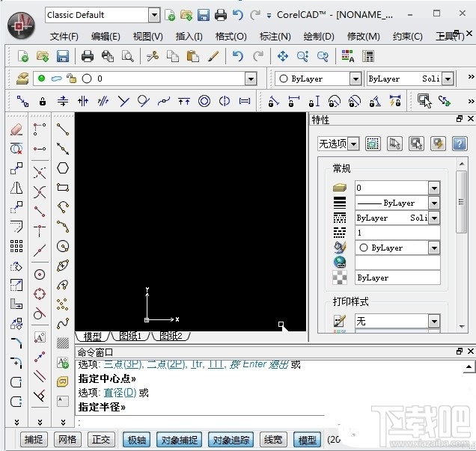Screen dimensions: 476x451
Task: Toggle the 捕捉 snap button
Action: click(x=34, y=440)
